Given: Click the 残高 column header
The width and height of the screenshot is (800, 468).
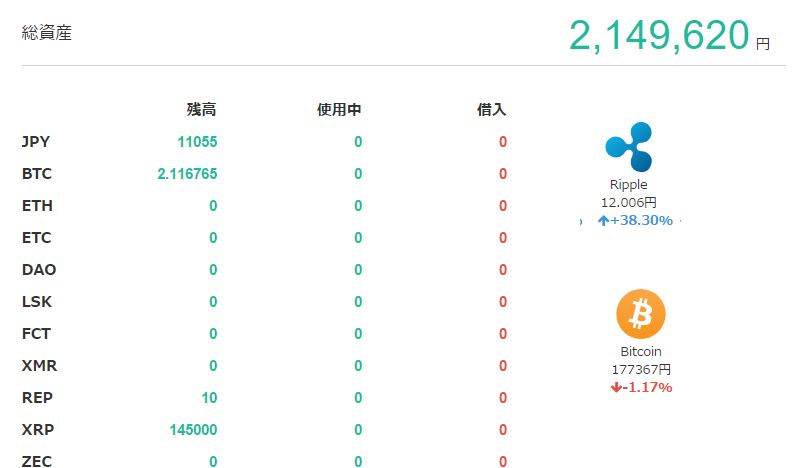Looking at the screenshot, I should tap(201, 109).
